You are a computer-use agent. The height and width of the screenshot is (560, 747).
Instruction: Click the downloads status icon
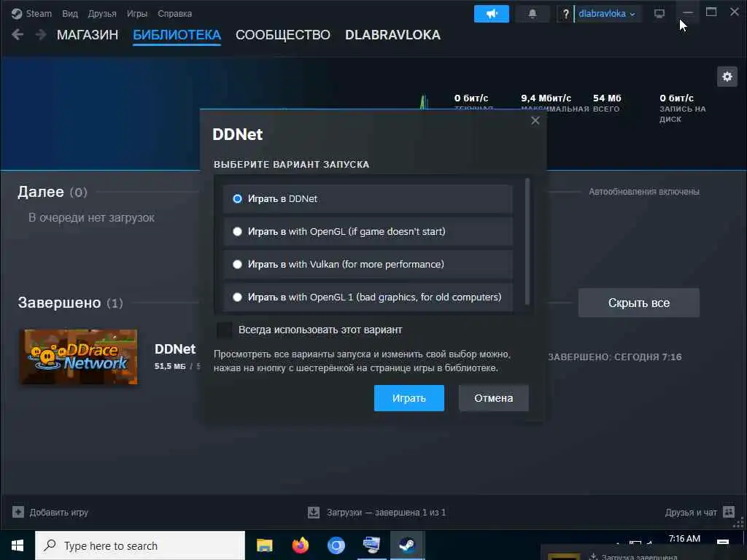[x=314, y=513]
